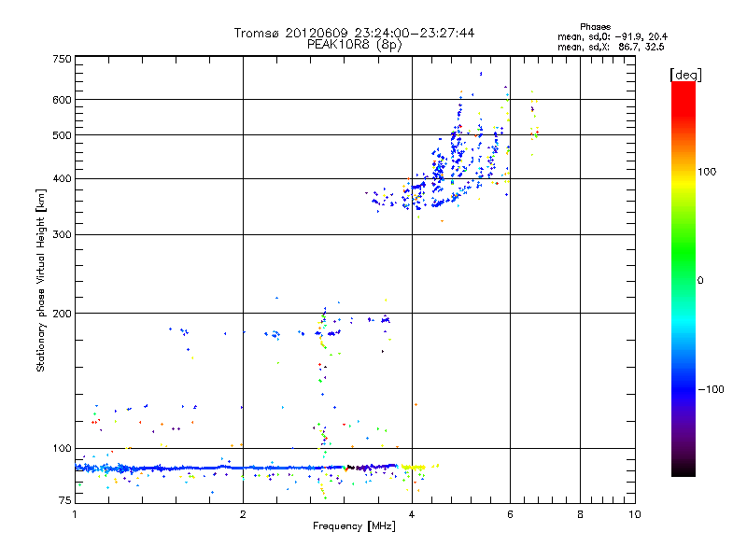Click the y-axis tick label '750'

coord(62,59)
